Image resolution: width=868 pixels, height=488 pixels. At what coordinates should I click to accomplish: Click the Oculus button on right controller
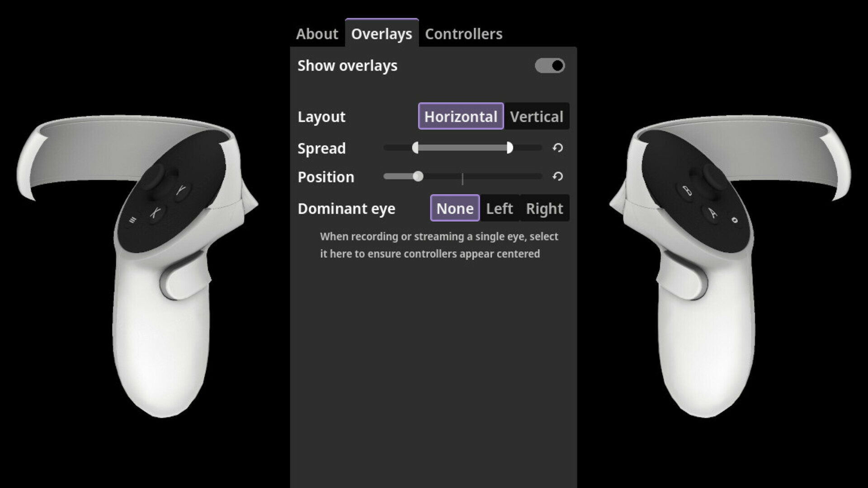pos(734,220)
